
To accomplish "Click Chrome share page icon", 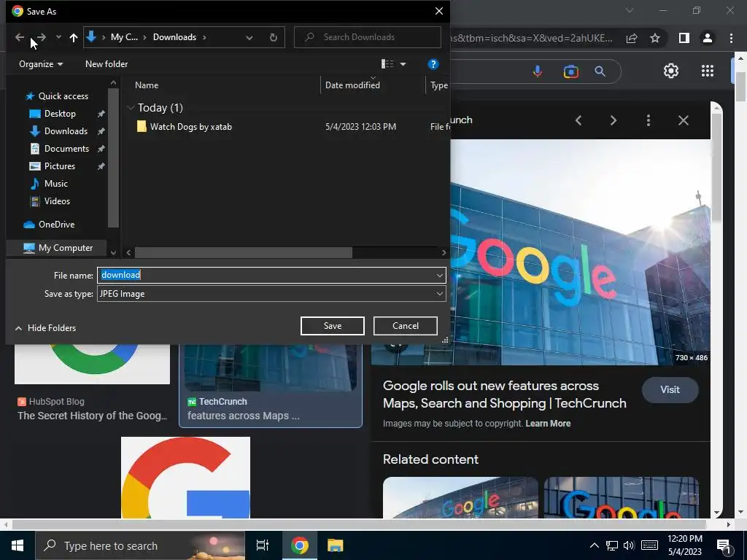I will [x=632, y=38].
